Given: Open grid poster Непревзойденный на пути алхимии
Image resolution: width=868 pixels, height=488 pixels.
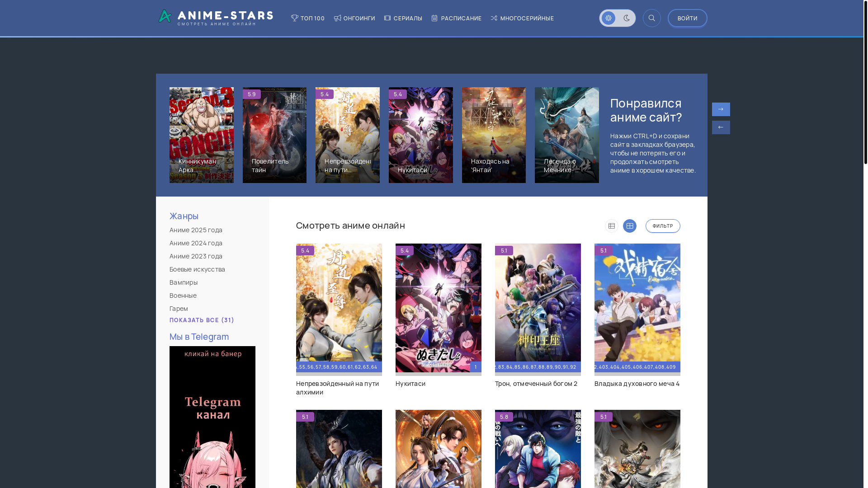Looking at the screenshot, I should (339, 308).
